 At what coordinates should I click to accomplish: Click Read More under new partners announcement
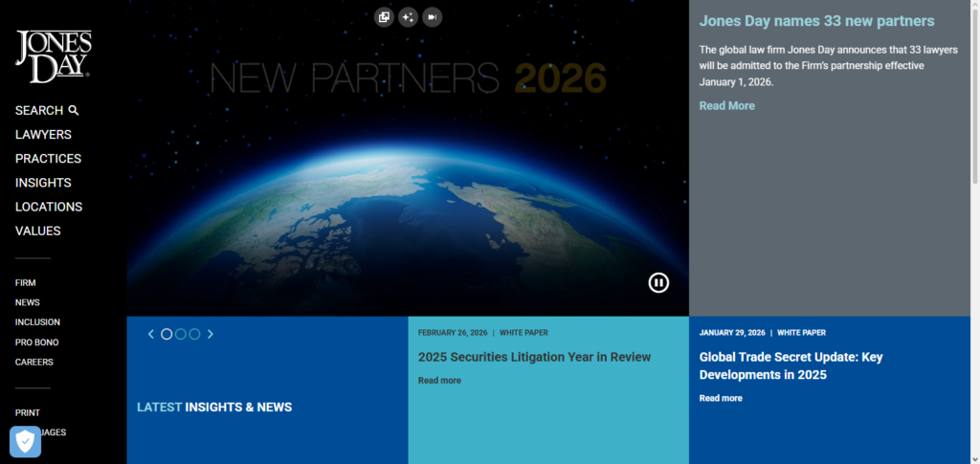[x=727, y=105]
